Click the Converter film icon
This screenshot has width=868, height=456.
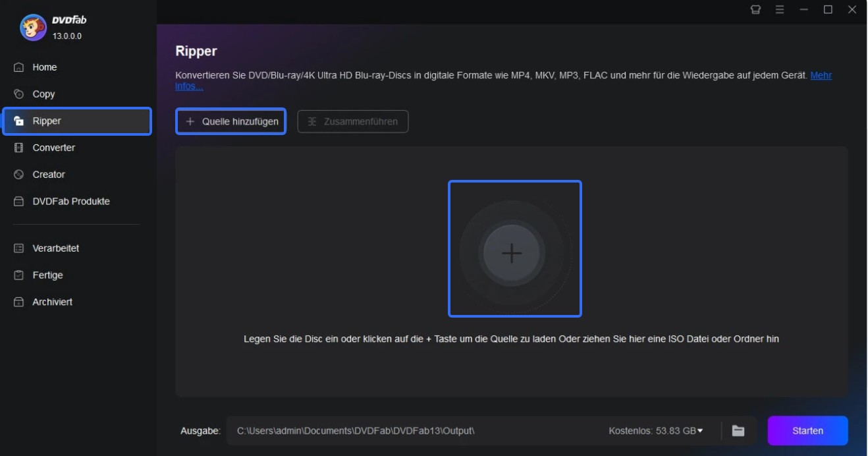click(x=19, y=148)
